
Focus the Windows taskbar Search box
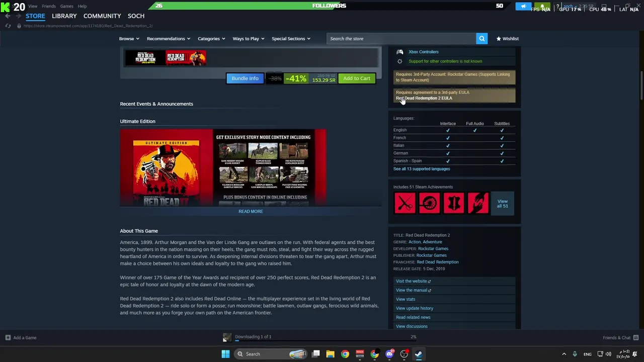coord(271,354)
